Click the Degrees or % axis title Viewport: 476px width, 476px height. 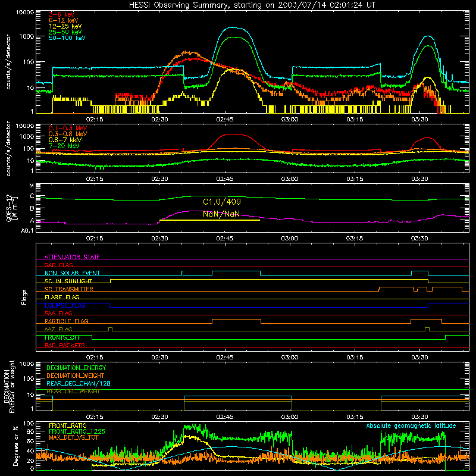pos(15,446)
